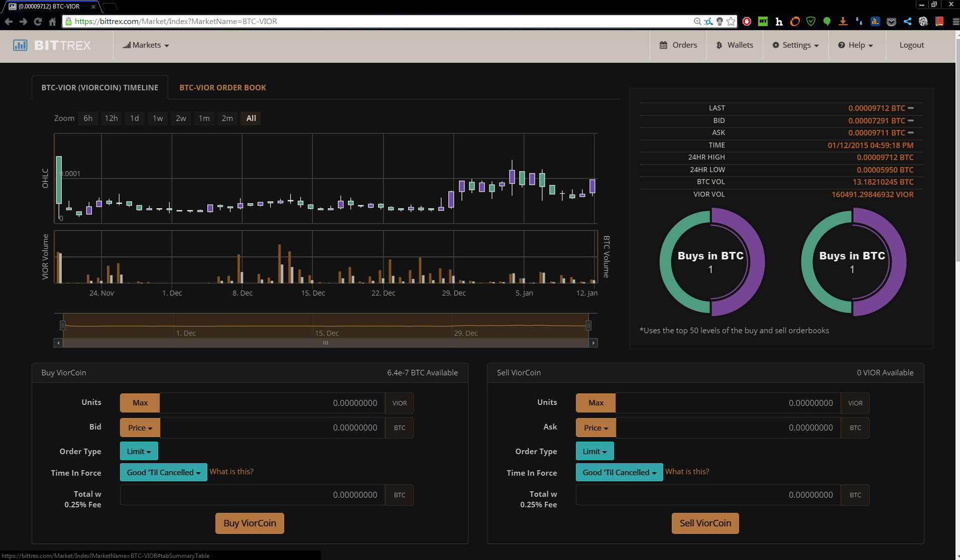Open Ask Price dropdown in sell form
The height and width of the screenshot is (560, 960).
pyautogui.click(x=596, y=428)
